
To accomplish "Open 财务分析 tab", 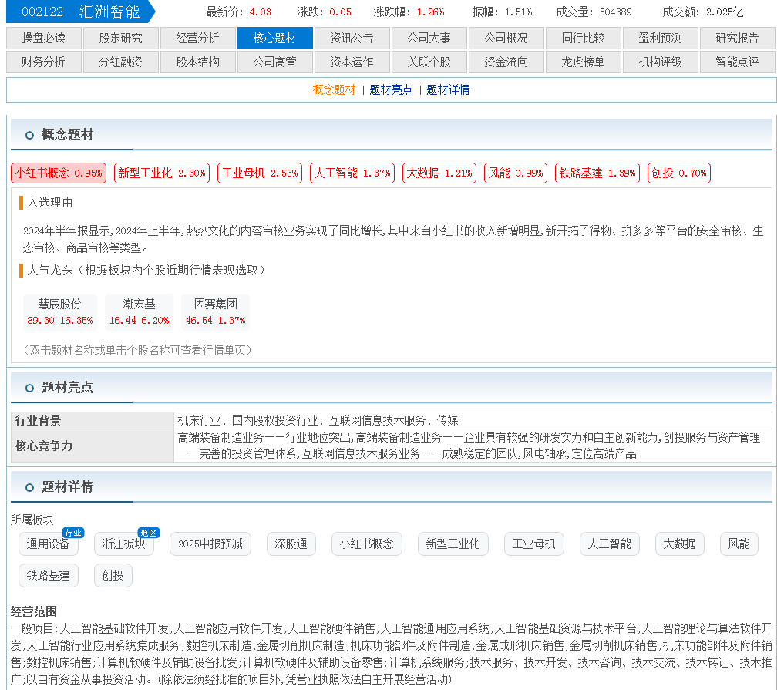I will point(43,62).
